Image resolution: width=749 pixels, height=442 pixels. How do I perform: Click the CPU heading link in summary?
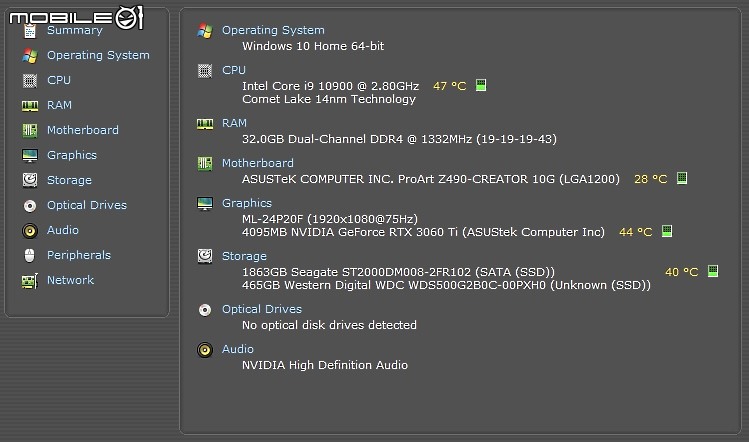234,70
